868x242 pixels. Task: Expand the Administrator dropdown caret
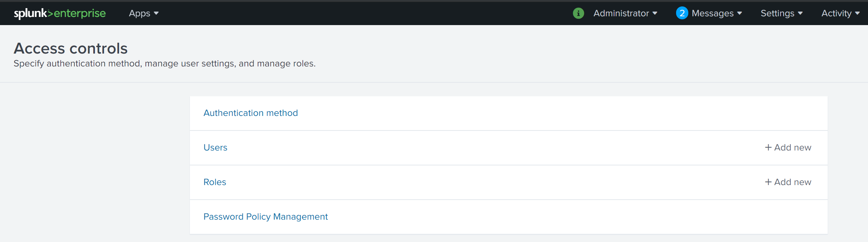655,13
